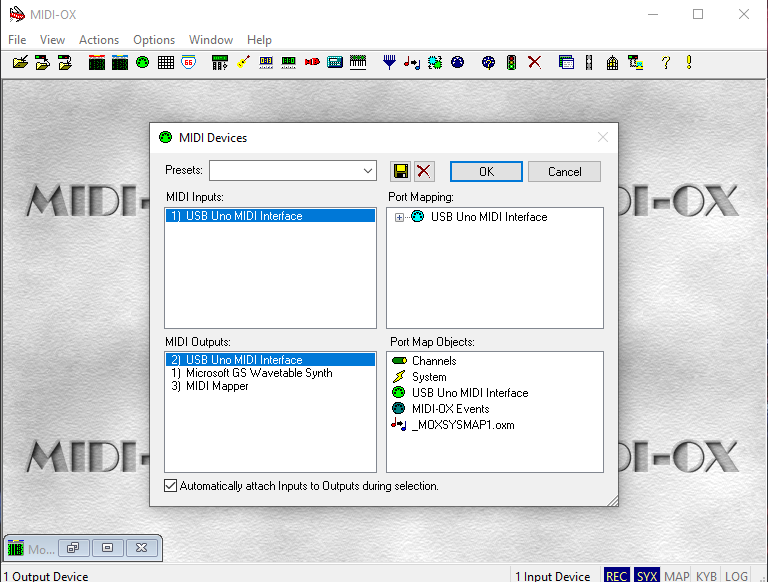The image size is (768, 582).
Task: Open the Help menu
Action: coord(259,40)
